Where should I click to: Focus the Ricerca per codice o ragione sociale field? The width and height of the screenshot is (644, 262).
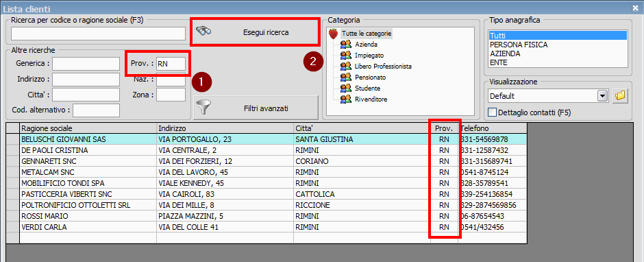pyautogui.click(x=98, y=34)
